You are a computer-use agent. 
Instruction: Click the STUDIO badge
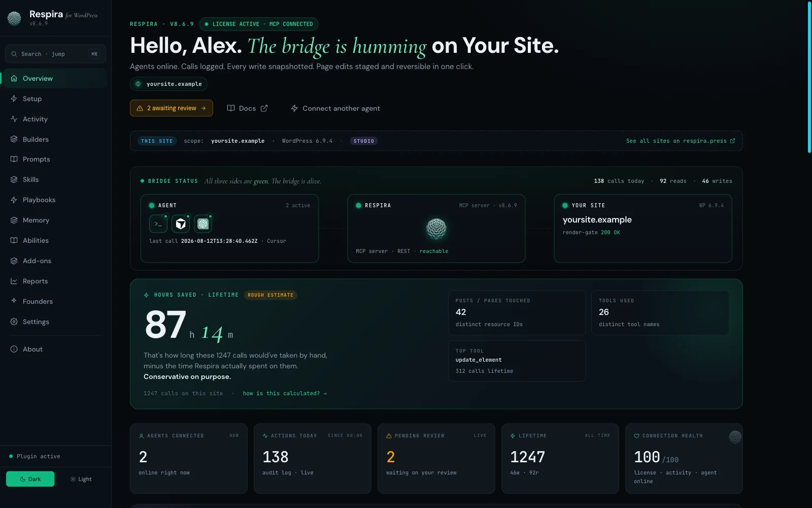pyautogui.click(x=364, y=141)
